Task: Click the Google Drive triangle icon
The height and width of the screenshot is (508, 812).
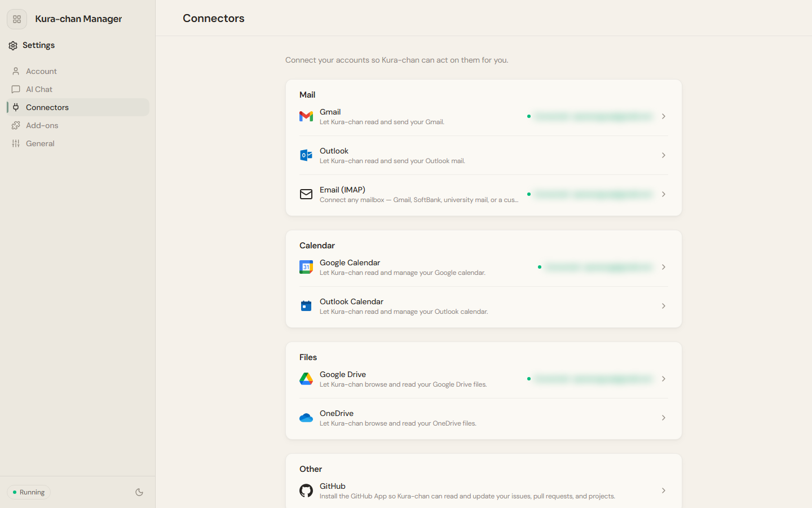Action: (306, 379)
